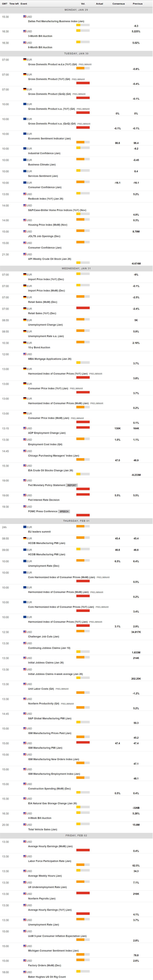Screen dimensions: 153x980
Task: Click the US flag beside Dallas Fed Manufacturing Index
Action: (25, 17)
